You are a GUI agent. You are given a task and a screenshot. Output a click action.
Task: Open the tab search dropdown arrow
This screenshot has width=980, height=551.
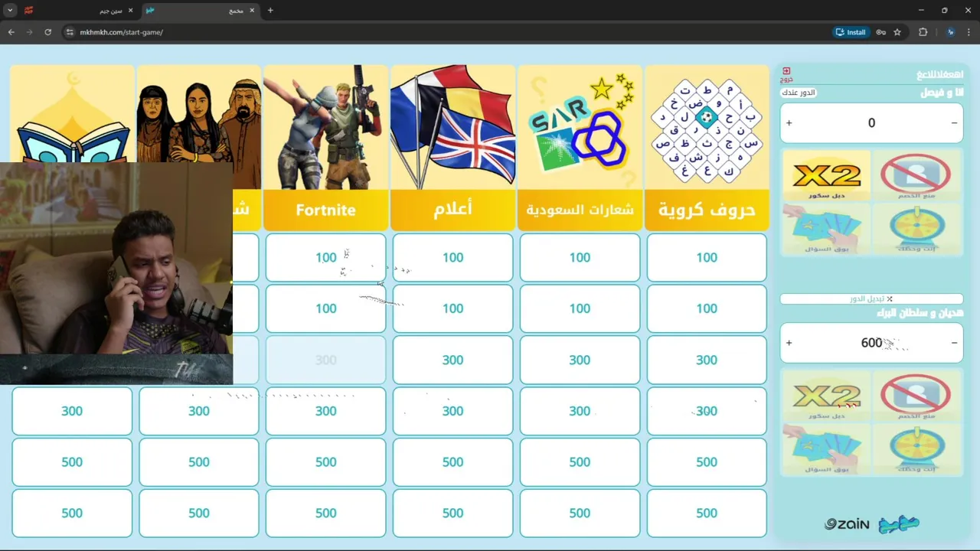[10, 10]
